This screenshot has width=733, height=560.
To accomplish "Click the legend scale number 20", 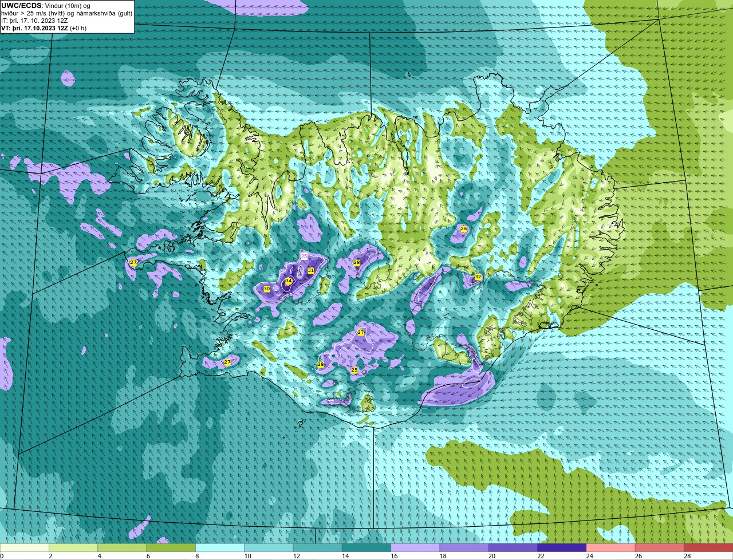I will (x=492, y=556).
